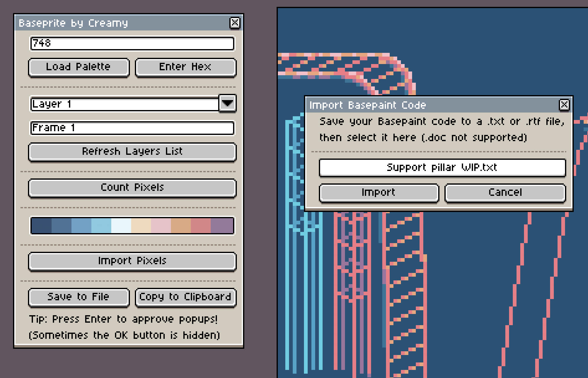Close the Import Basepaint Code dialog
This screenshot has width=588, height=378.
point(564,105)
